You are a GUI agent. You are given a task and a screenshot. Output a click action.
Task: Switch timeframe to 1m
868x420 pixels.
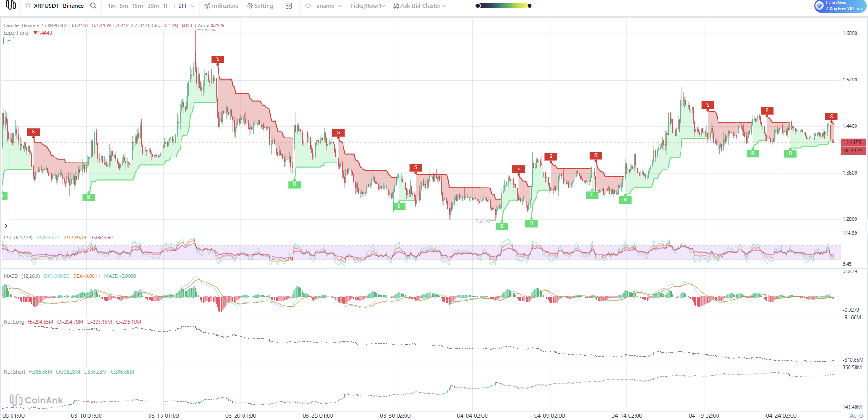point(112,6)
